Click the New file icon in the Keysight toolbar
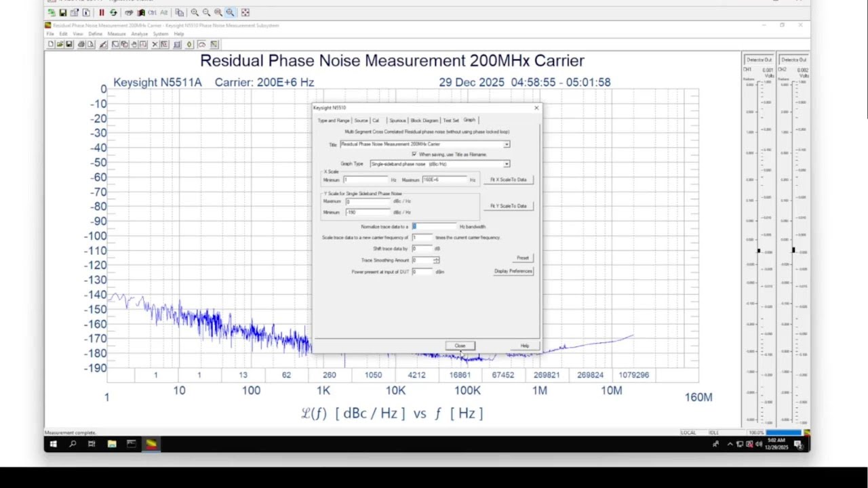868x488 pixels. pos(51,44)
